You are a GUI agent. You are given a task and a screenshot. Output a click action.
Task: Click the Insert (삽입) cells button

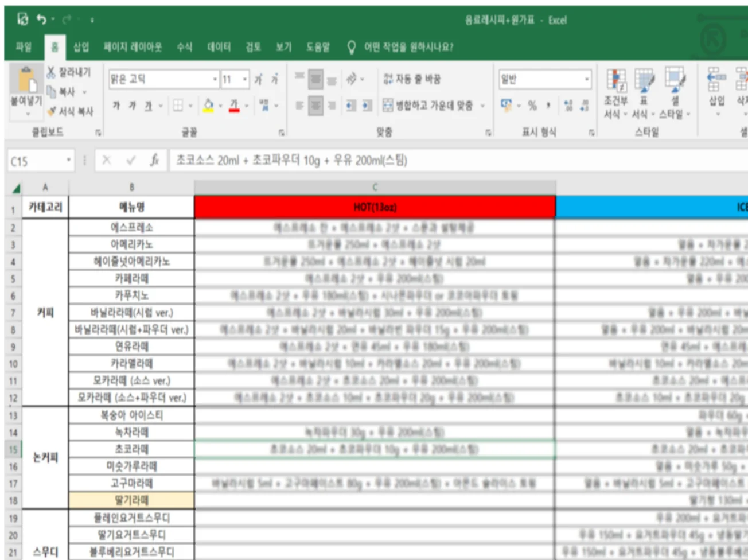point(716,91)
